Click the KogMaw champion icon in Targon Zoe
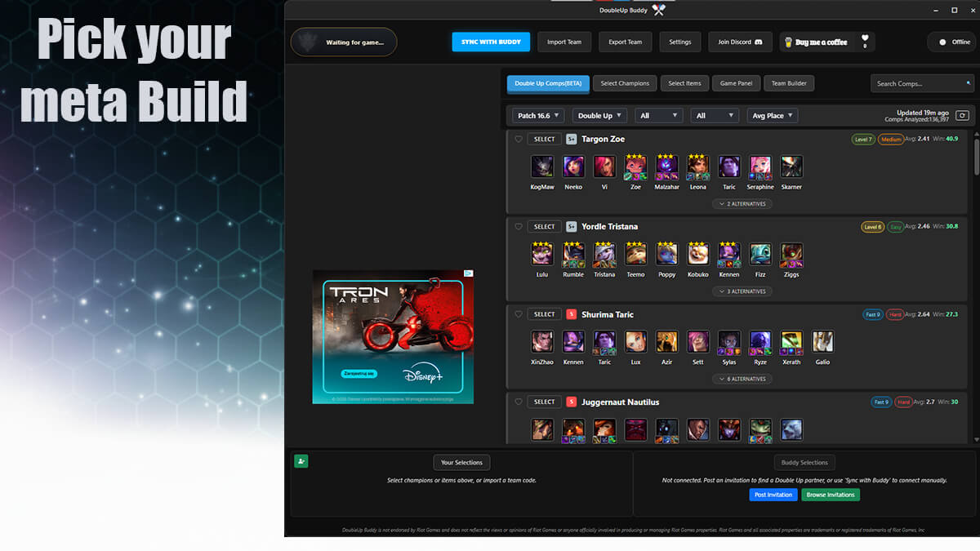The width and height of the screenshot is (980, 551). [x=542, y=167]
